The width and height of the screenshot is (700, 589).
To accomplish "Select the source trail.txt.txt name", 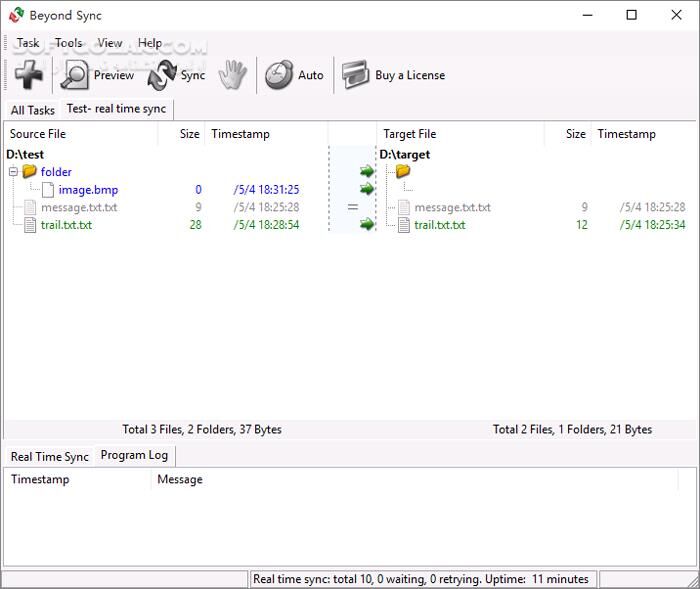I will [x=66, y=225].
